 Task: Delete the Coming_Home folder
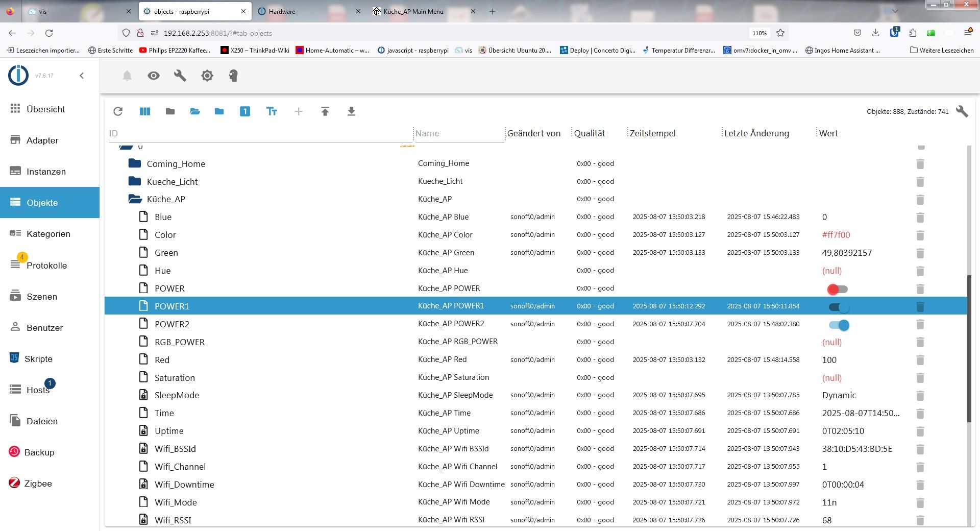coord(920,164)
